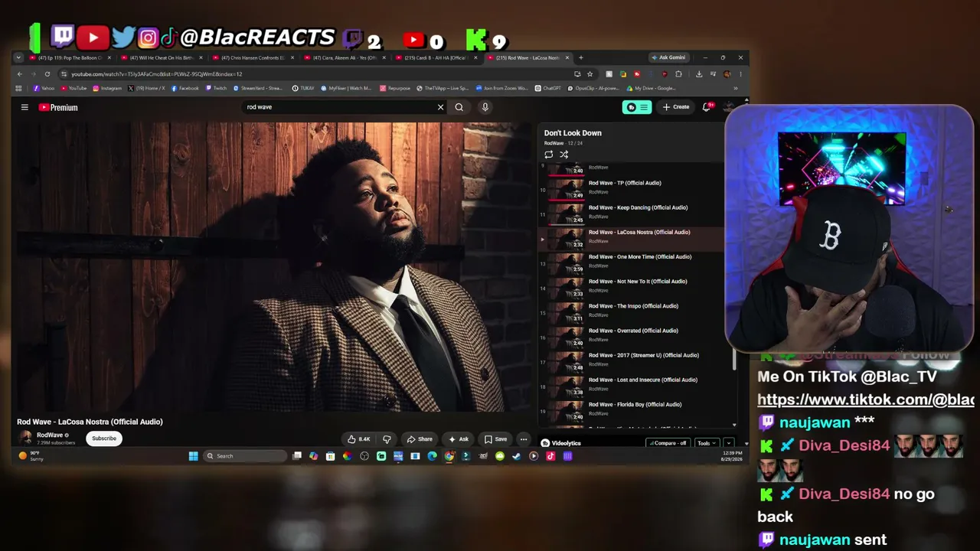The height and width of the screenshot is (551, 980).
Task: Open Task View on the taskbar
Action: click(297, 456)
